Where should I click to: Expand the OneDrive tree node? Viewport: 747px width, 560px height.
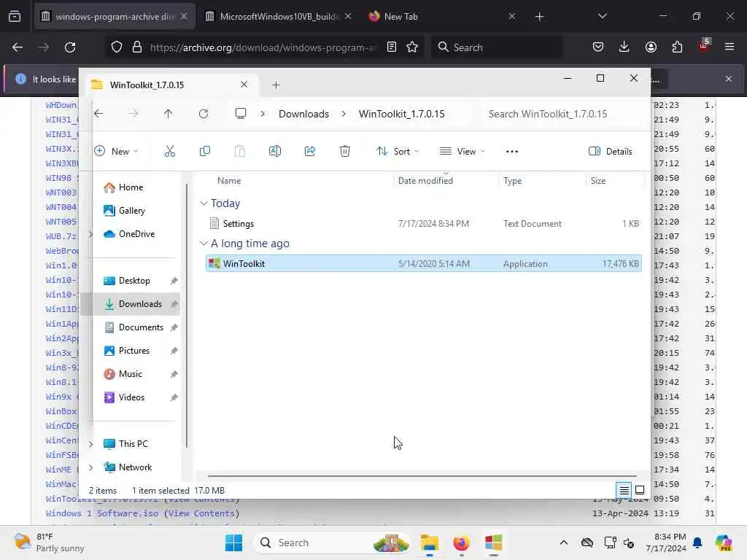point(90,234)
